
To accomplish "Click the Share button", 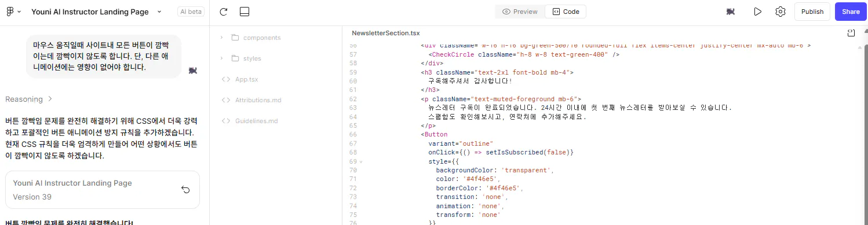I will pos(851,12).
